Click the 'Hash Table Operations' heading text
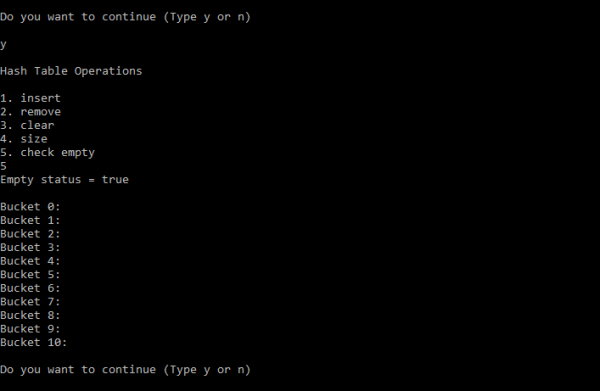600x391 pixels. 71,71
